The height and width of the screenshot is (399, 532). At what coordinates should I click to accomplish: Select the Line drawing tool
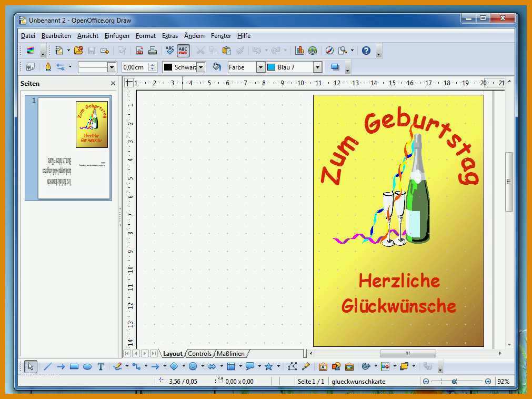47,366
